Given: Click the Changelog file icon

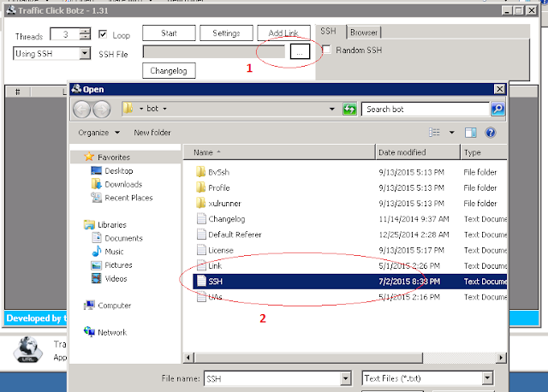Looking at the screenshot, I should [x=201, y=219].
